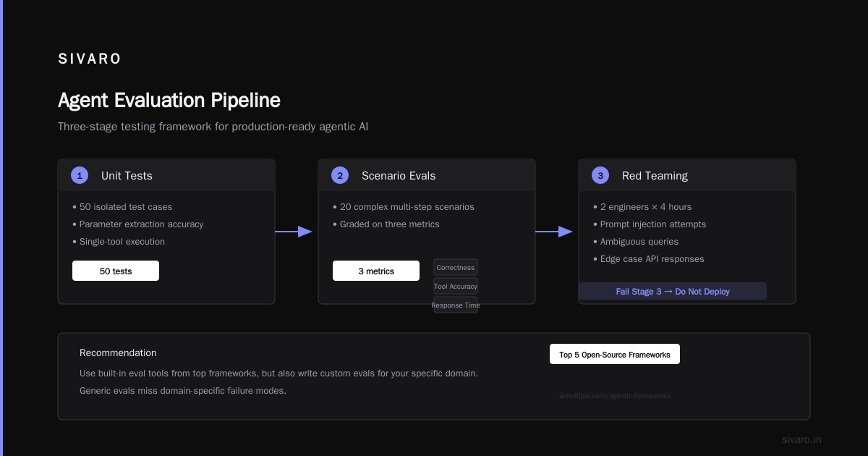
Task: Click the Agent Evaluation Pipeline title
Action: pos(169,100)
